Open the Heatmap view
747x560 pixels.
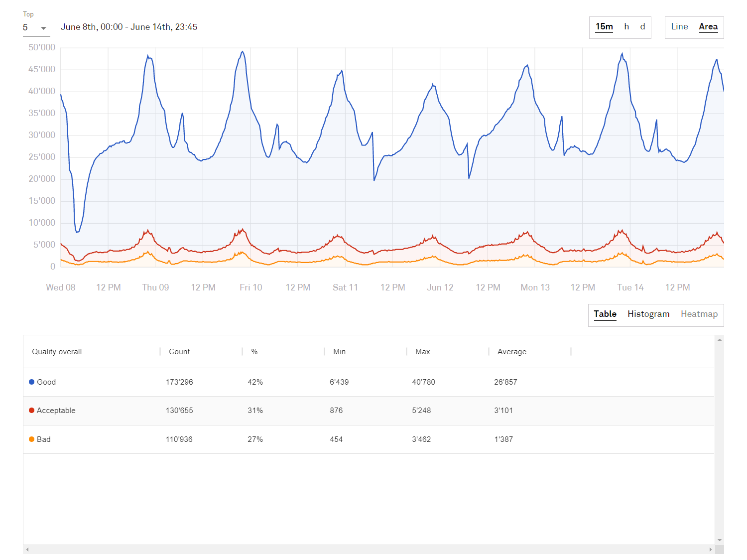[x=699, y=314]
